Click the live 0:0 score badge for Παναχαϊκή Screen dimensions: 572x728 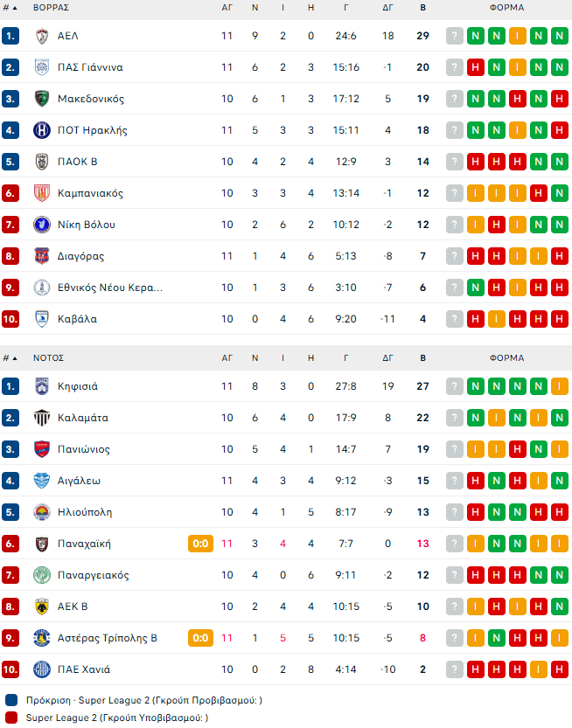point(200,544)
